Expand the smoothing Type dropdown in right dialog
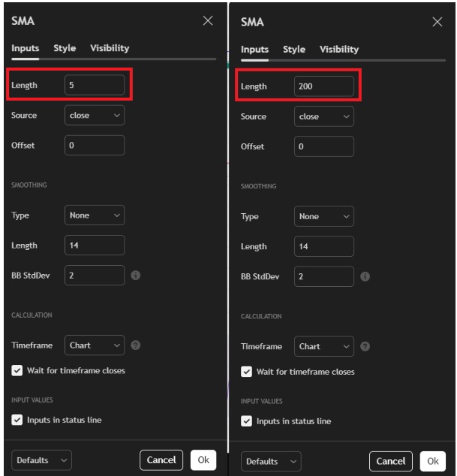This screenshot has height=476, width=457. click(x=323, y=216)
